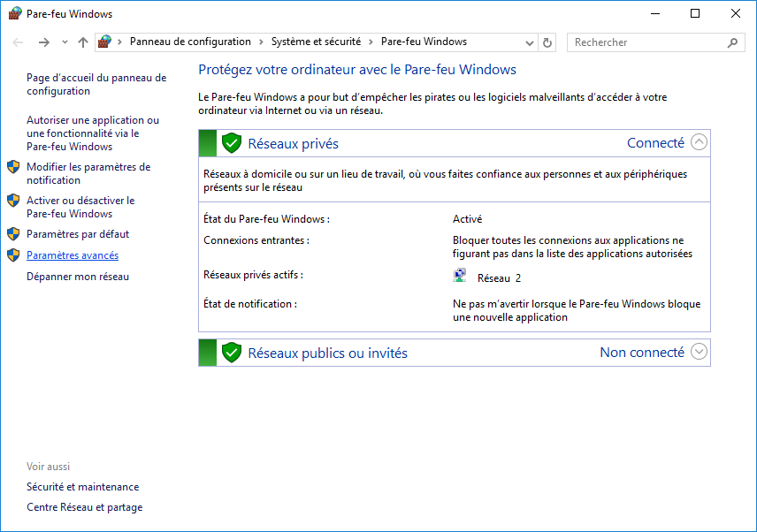
Task: Expand Réseaux publics ou invités section chevron
Action: pos(699,352)
